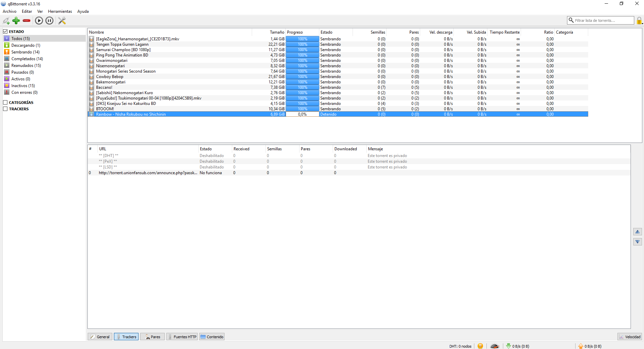Open the Ayuda menu
This screenshot has width=644, height=349.
(x=83, y=11)
